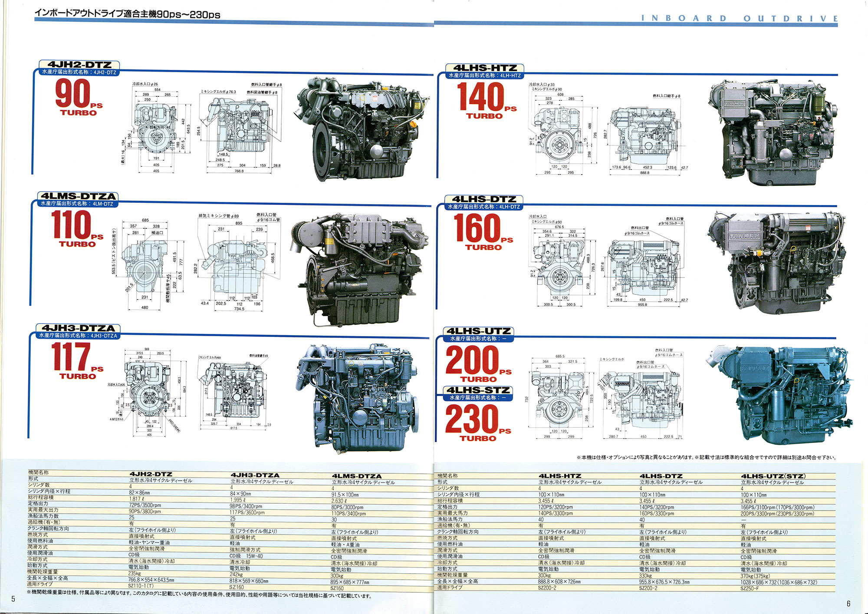
Task: Click the '235kg' dry weight value
Action: tap(135, 573)
